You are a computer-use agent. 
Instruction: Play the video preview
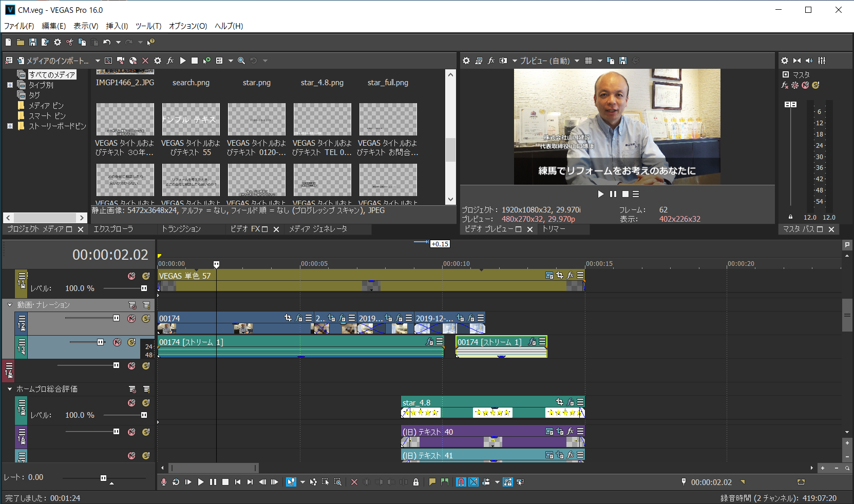(601, 194)
